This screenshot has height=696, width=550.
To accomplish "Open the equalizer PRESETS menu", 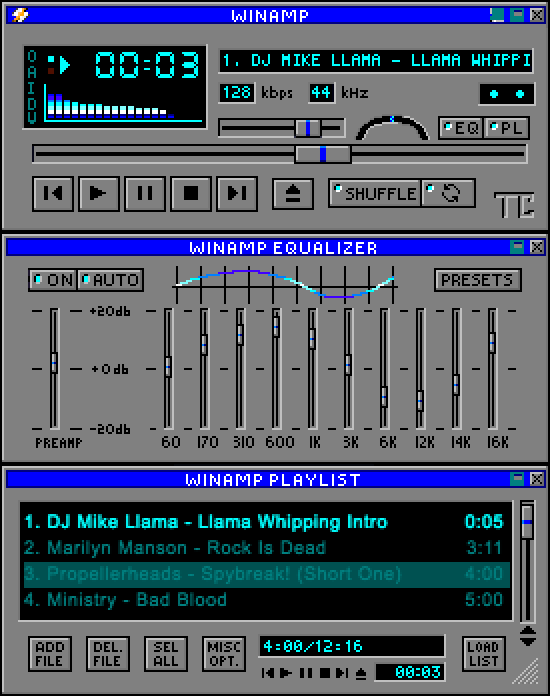I will (477, 280).
